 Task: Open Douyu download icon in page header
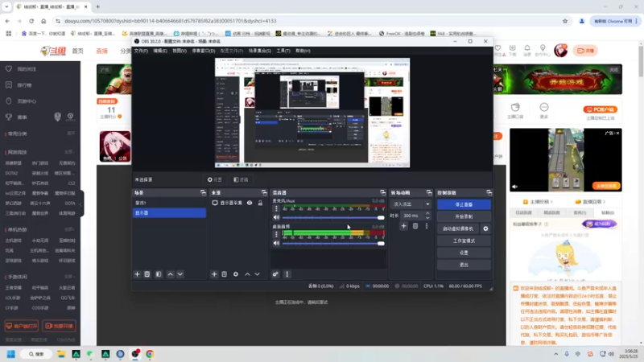pos(512,50)
